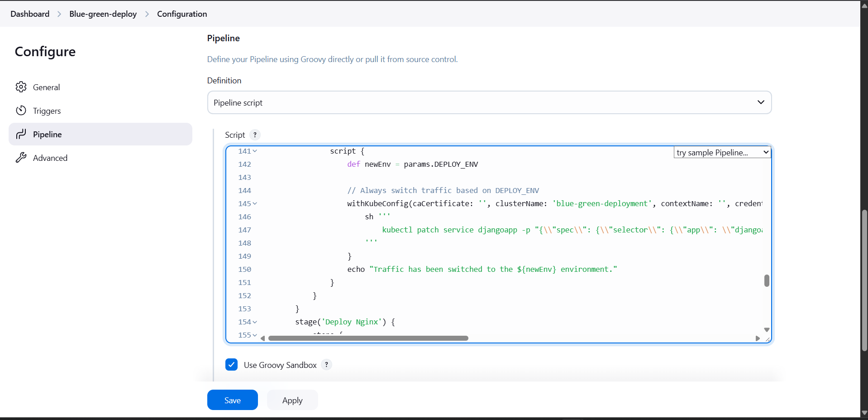Click line number 143 in gutter
Image resolution: width=868 pixels, height=420 pixels.
point(244,177)
